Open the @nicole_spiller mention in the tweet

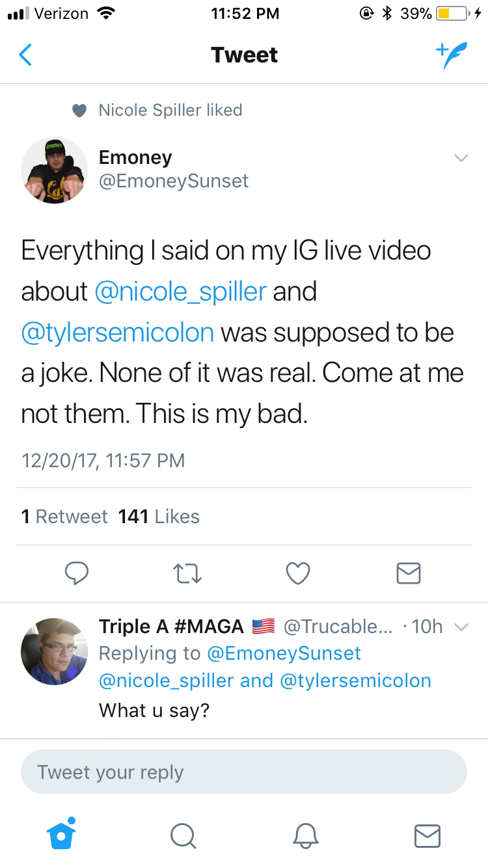tap(180, 291)
